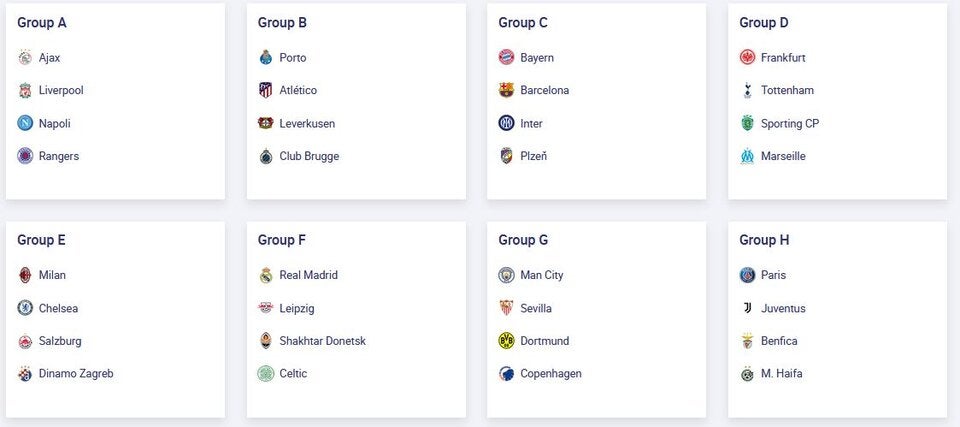The width and height of the screenshot is (960, 427).
Task: Click the Liverpool club crest
Action: pos(25,91)
